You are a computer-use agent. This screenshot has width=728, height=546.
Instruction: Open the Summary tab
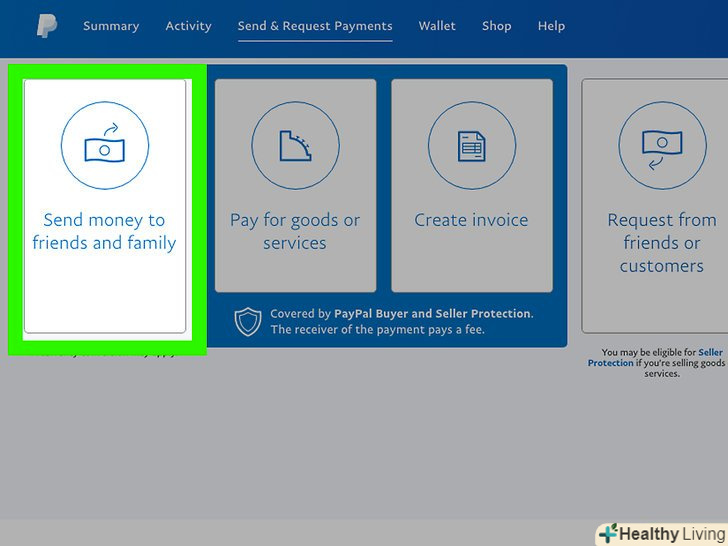[111, 26]
